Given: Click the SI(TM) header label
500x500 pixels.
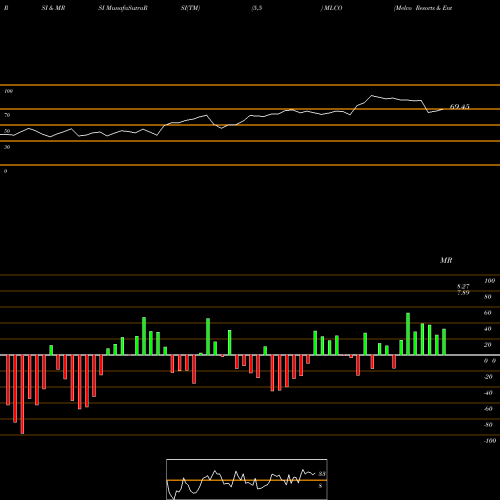Looking at the screenshot, I should (191, 8).
